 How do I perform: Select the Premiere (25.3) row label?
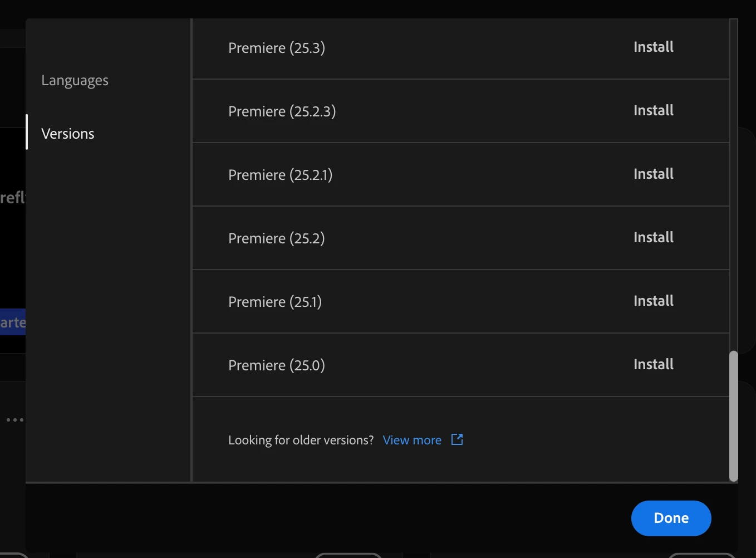pyautogui.click(x=277, y=48)
